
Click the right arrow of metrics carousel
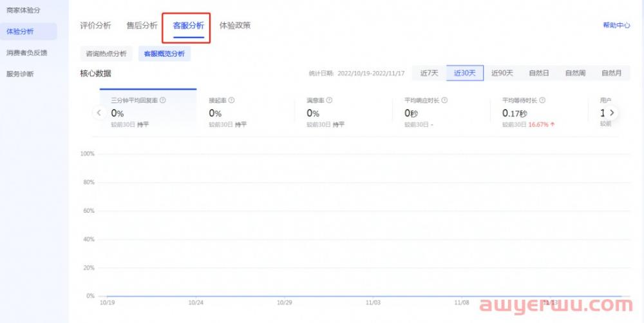point(612,113)
